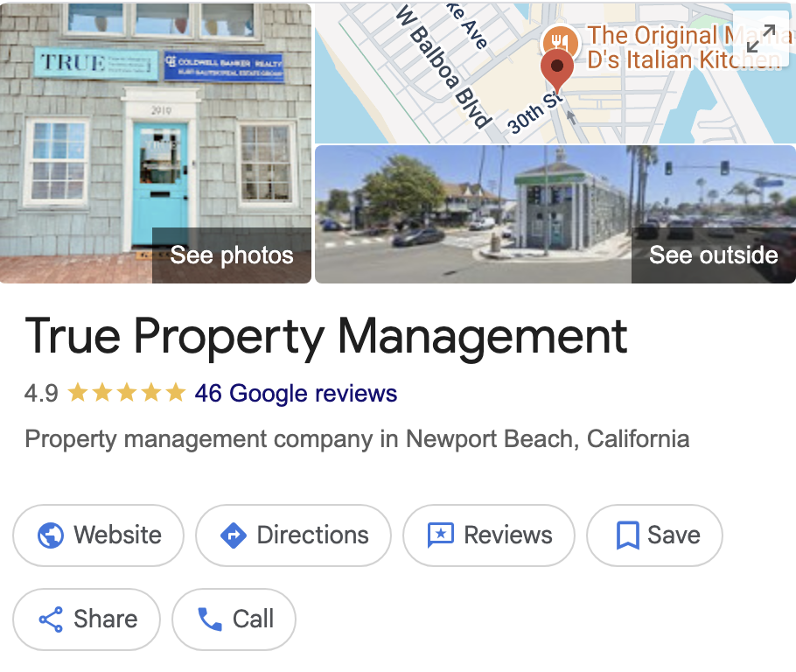Open the street view thumbnail image
Image resolution: width=796 pixels, height=672 pixels.
[x=555, y=213]
